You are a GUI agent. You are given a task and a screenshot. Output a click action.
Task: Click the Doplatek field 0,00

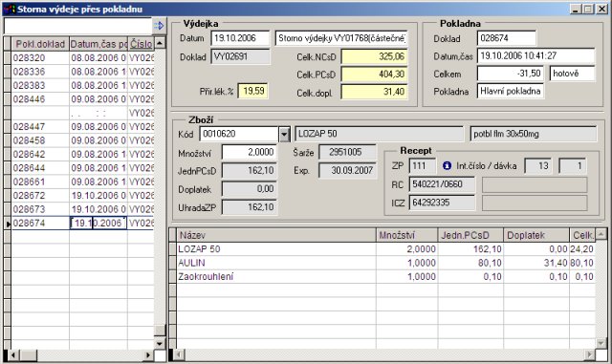coord(249,189)
